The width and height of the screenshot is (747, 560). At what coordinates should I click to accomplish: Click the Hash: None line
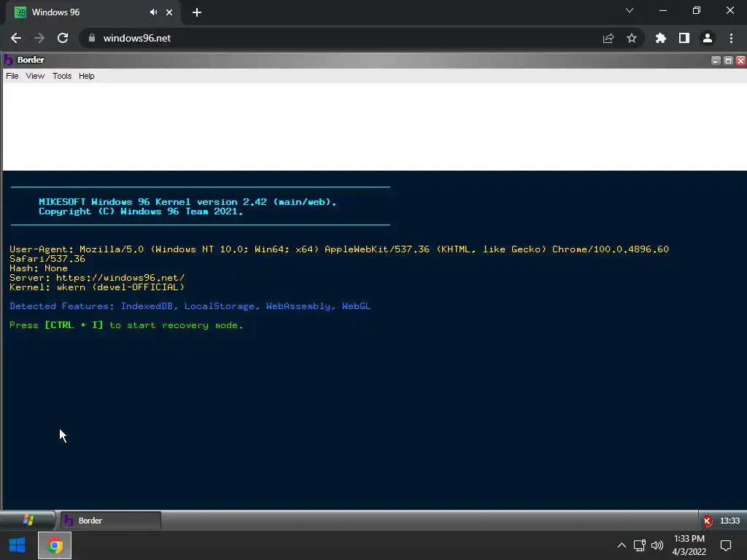point(39,268)
